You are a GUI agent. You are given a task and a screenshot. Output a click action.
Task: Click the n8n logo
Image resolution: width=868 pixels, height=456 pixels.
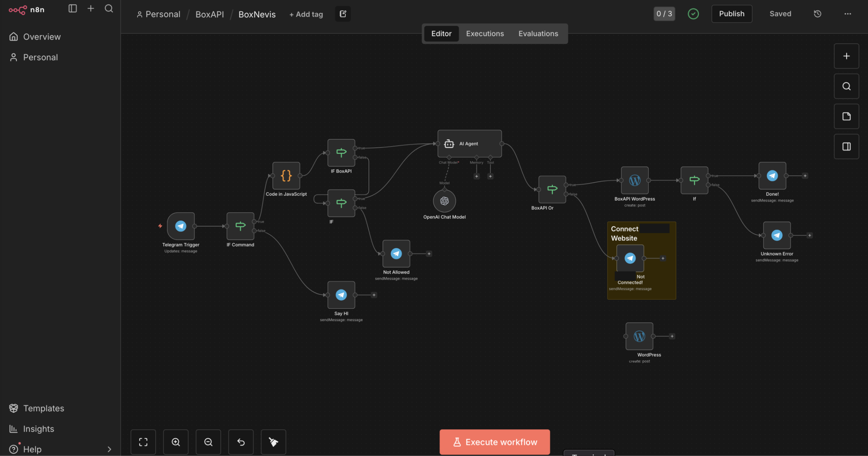26,9
